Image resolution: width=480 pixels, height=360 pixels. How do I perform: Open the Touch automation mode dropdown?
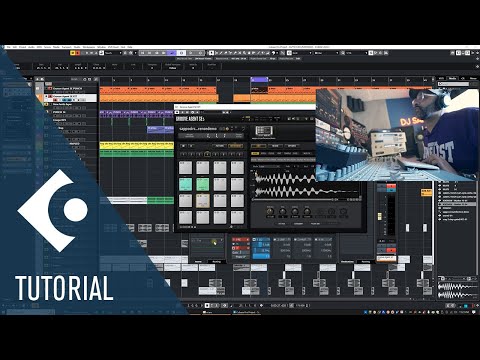point(113,53)
